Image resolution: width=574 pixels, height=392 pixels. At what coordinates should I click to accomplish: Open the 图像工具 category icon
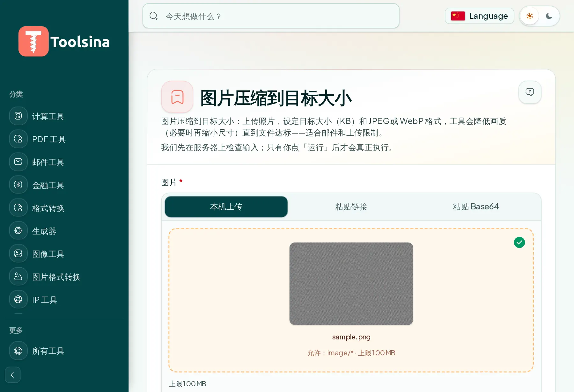(x=18, y=254)
